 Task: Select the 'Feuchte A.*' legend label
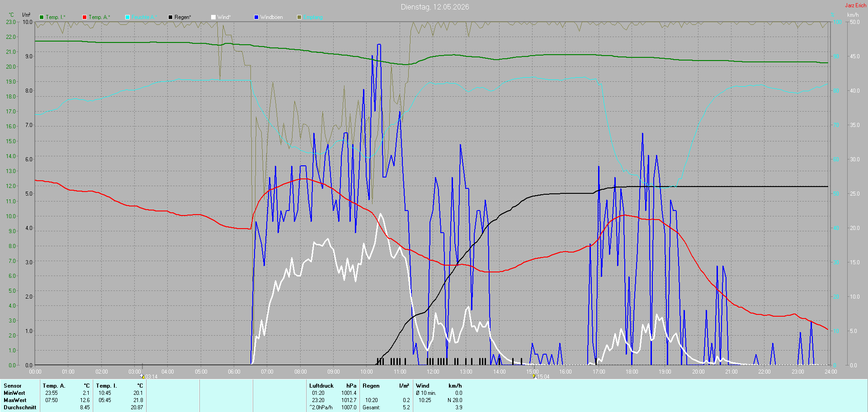click(145, 17)
